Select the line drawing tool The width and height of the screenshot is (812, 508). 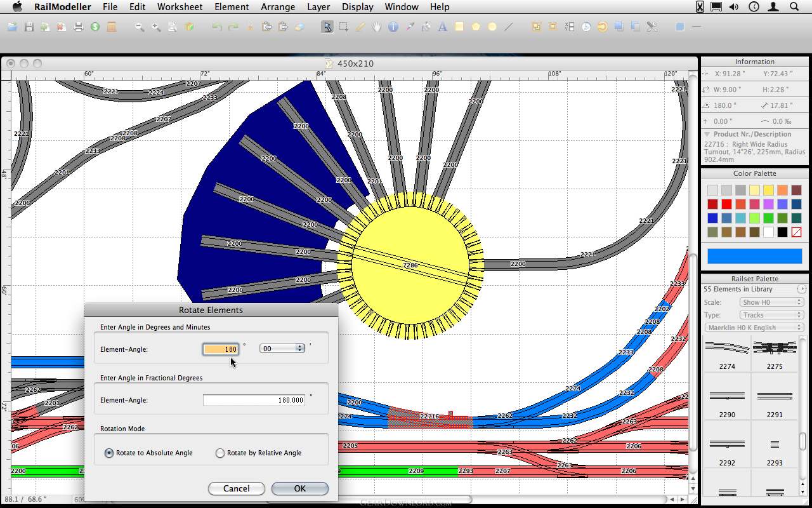pyautogui.click(x=509, y=27)
